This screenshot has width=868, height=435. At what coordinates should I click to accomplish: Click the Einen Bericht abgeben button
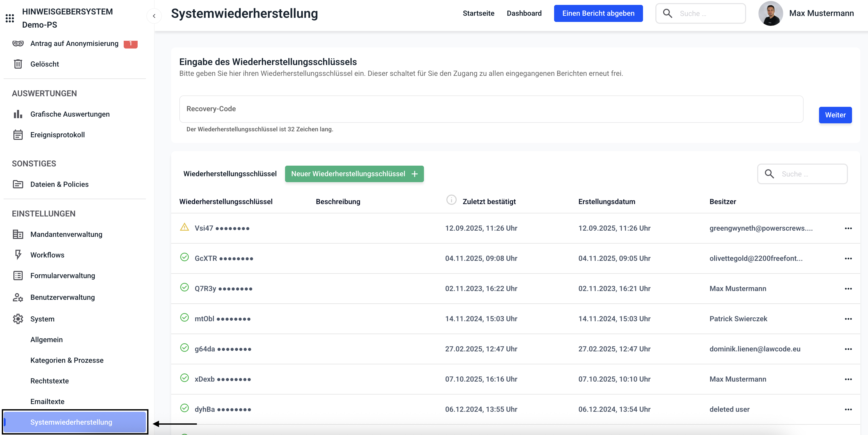598,13
